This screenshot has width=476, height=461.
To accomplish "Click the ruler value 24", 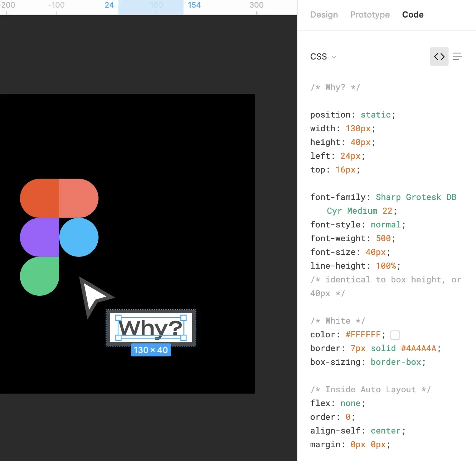I will tap(109, 5).
